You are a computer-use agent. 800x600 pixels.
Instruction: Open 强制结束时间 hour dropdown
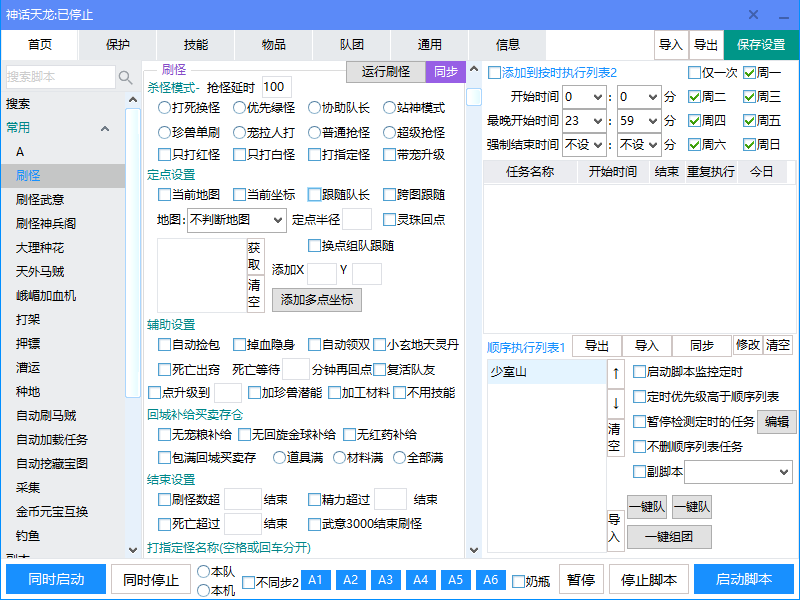tap(584, 145)
